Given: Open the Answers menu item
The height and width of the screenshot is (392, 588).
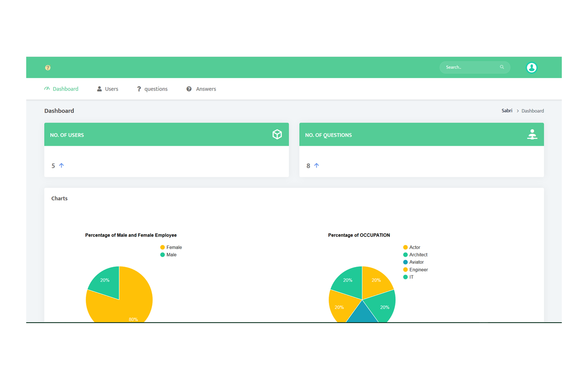Looking at the screenshot, I should 201,89.
